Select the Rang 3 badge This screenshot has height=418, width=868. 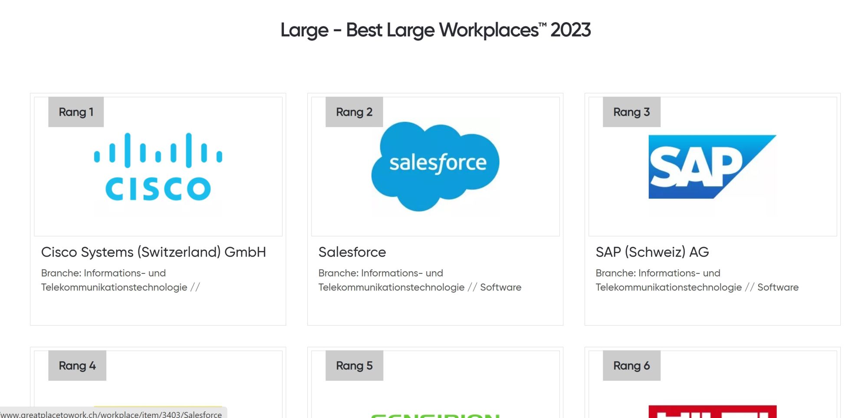(631, 112)
